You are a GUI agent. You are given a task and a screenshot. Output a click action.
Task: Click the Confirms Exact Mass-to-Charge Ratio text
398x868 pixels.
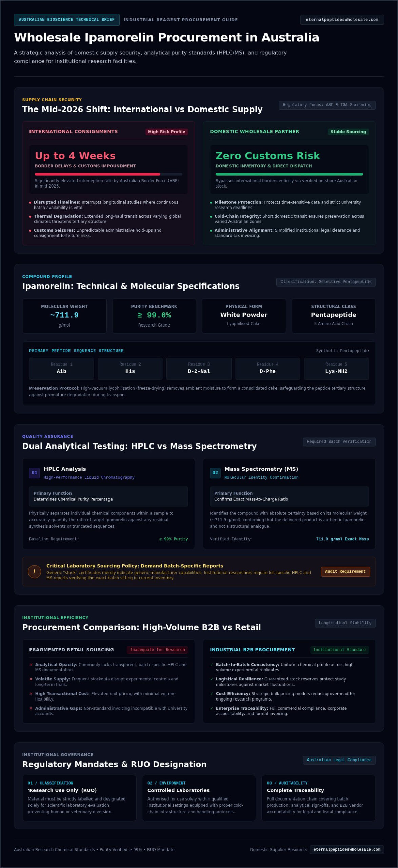click(x=251, y=499)
